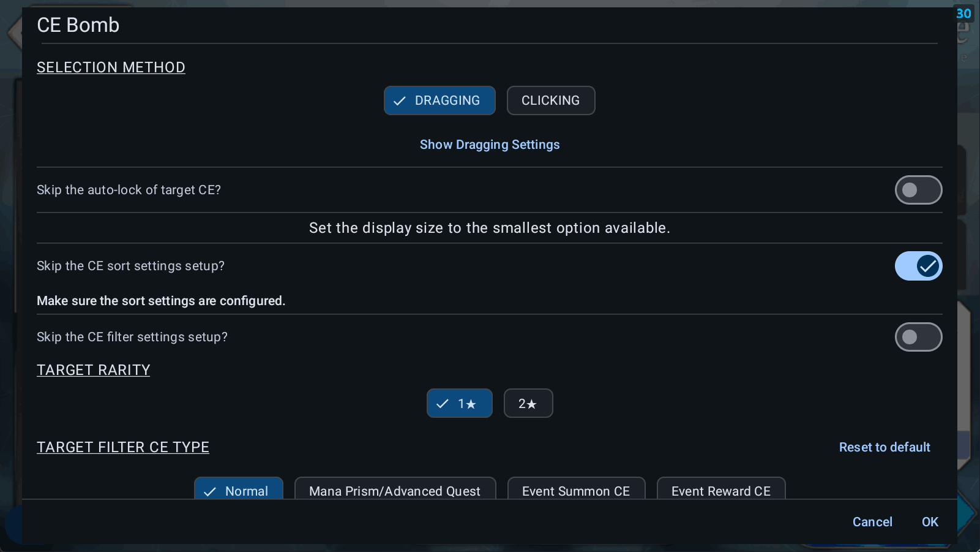980x552 pixels.
Task: Click Reset to default for CE type filters
Action: pyautogui.click(x=884, y=447)
